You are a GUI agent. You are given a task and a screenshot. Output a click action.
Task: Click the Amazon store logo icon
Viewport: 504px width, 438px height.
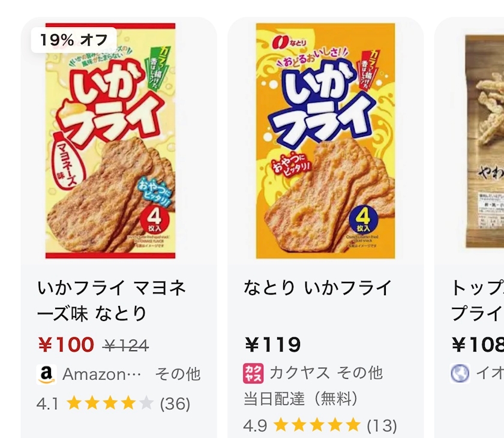46,374
